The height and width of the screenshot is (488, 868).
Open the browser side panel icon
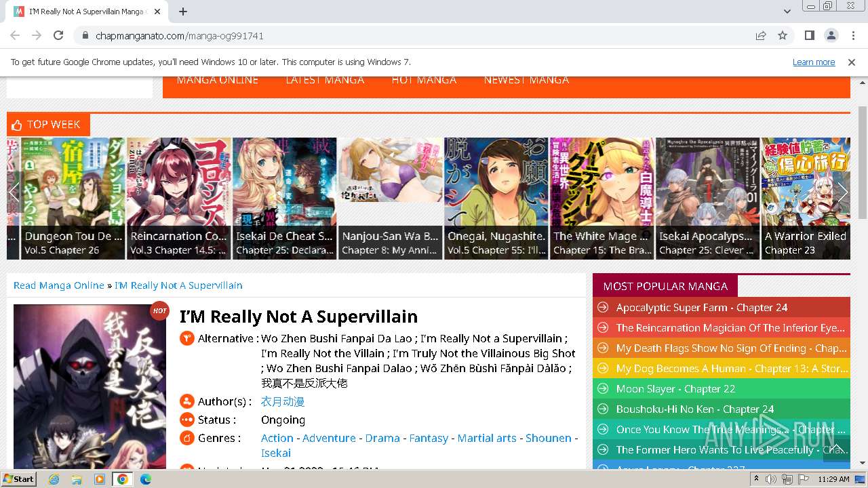coord(810,35)
